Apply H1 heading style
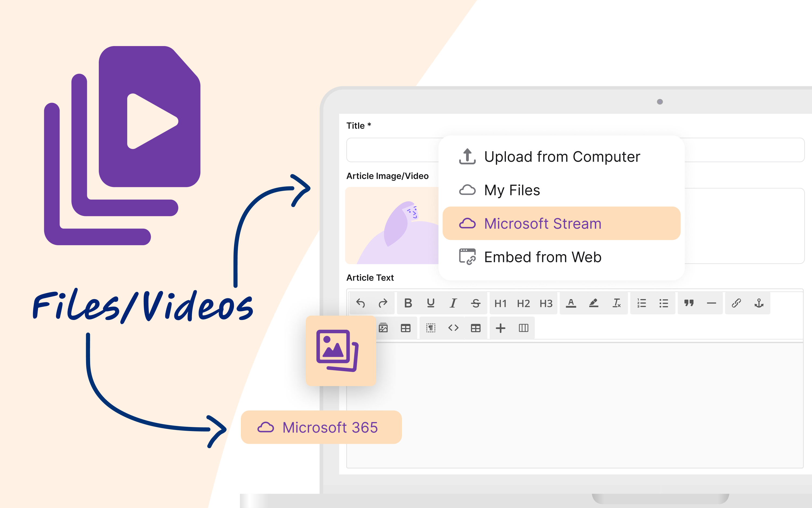812x508 pixels. [500, 303]
